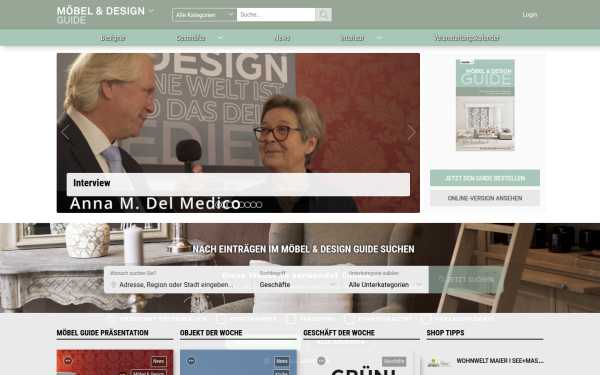
Task: Open the Designer menu item
Action: point(113,38)
